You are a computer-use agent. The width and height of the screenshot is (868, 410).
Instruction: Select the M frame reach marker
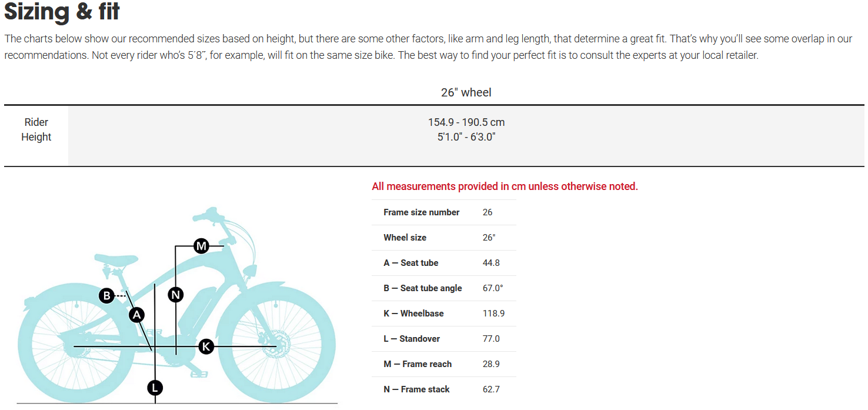[x=201, y=246]
